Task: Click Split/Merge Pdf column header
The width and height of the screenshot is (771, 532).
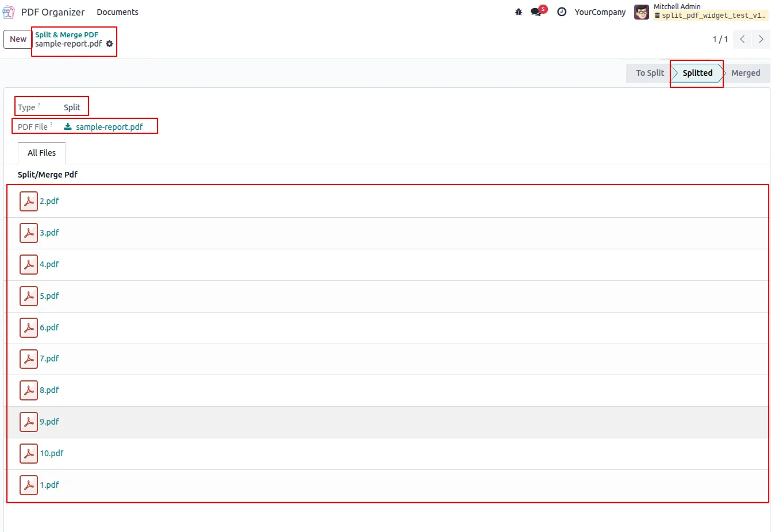Action: click(x=48, y=175)
